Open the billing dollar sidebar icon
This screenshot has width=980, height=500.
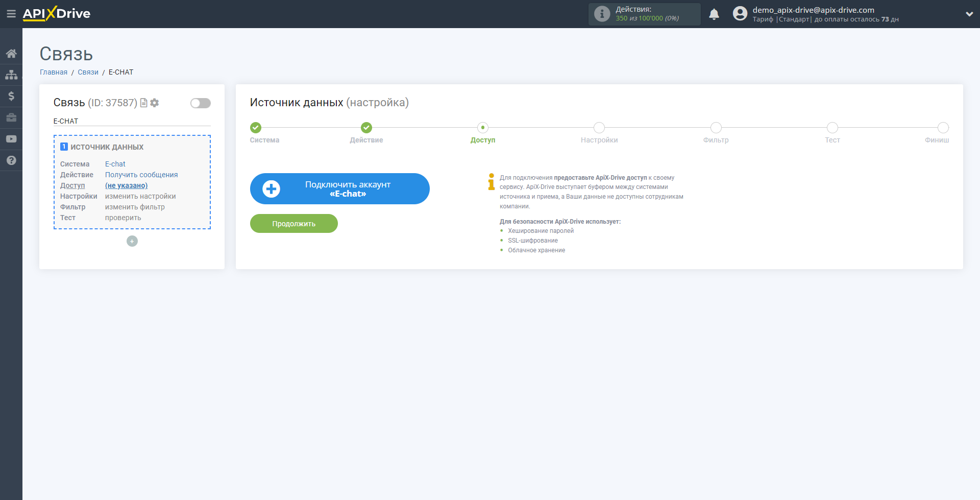(11, 96)
